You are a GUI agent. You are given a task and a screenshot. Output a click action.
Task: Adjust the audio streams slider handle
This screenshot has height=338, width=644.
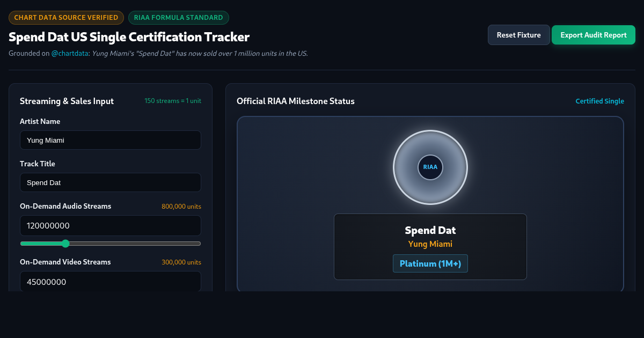[x=65, y=244]
